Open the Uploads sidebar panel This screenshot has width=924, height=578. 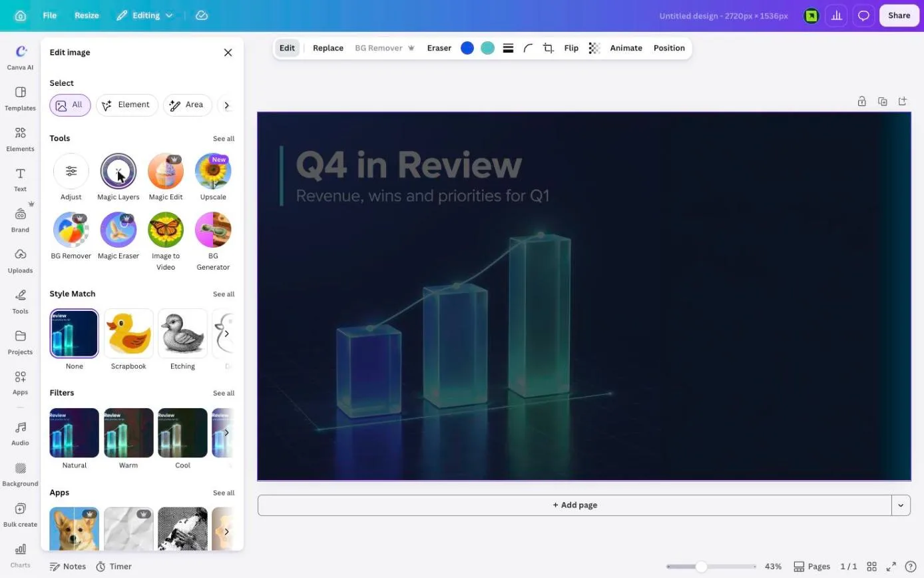tap(20, 261)
